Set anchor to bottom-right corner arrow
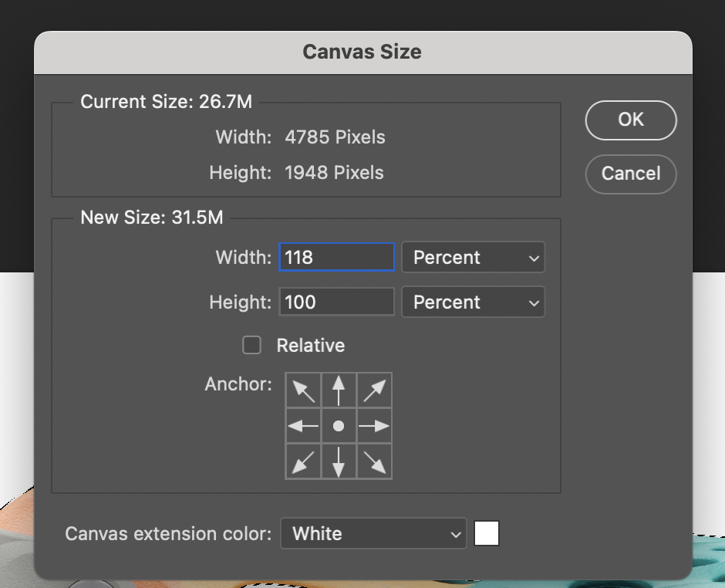 [x=374, y=461]
